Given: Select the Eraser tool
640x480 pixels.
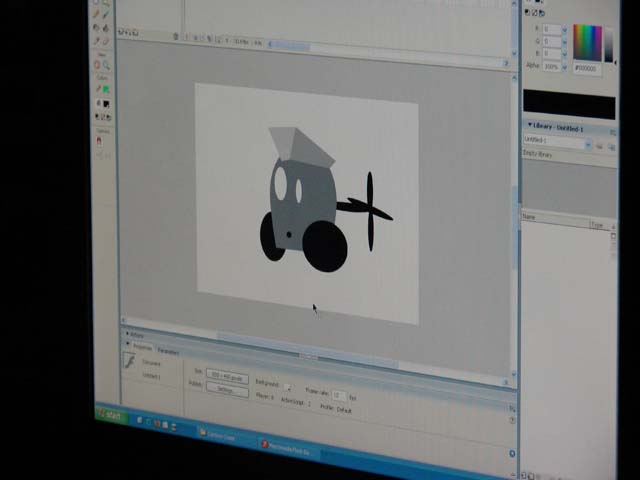Looking at the screenshot, I should tap(106, 42).
